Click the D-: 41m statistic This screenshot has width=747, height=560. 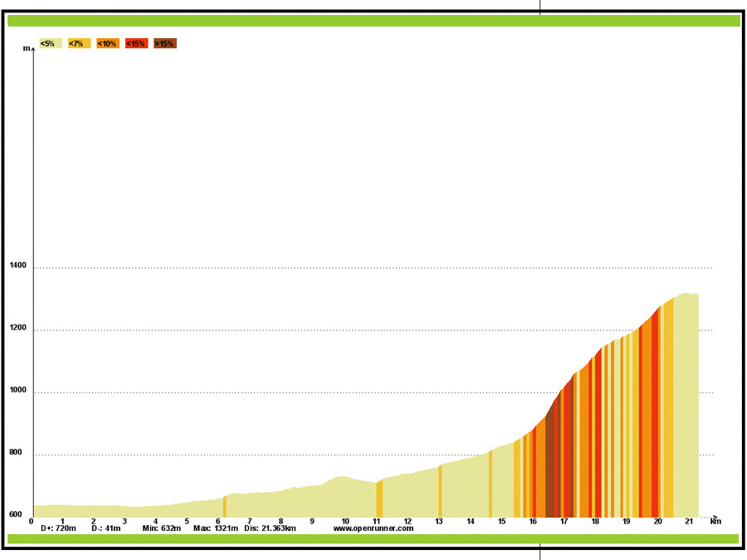[x=105, y=528]
